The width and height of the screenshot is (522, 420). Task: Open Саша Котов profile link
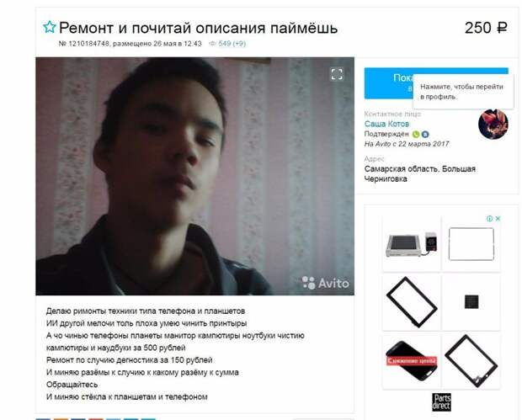(386, 124)
